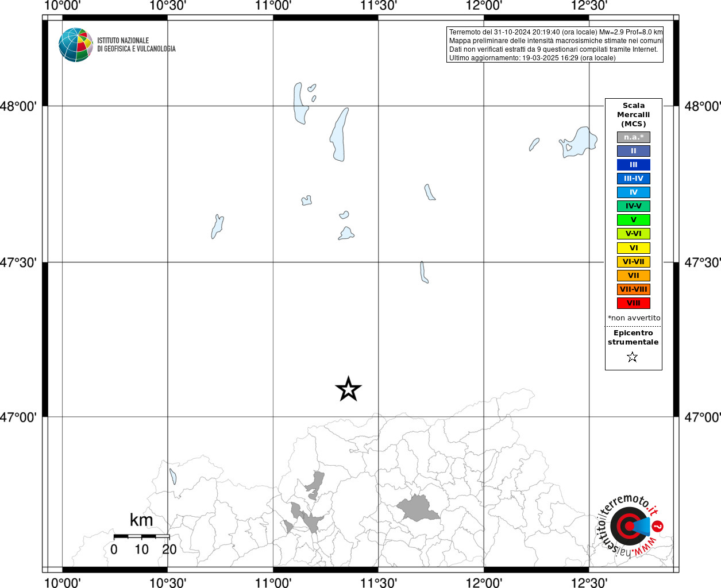Select the VII orange legend swatch
721x588 pixels.
click(634, 276)
